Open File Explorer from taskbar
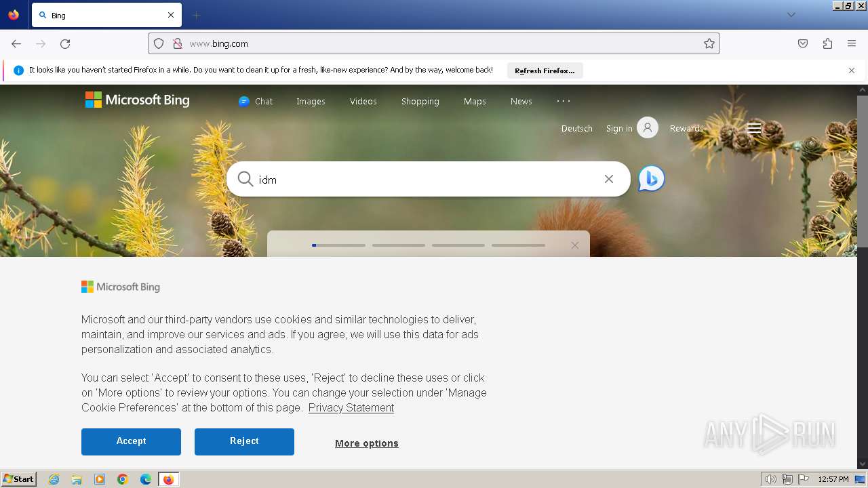The width and height of the screenshot is (868, 488). tap(77, 479)
